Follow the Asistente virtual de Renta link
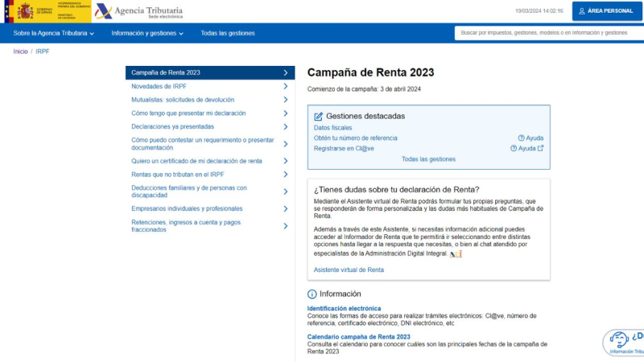Viewport: 644px width, 362px height. click(349, 269)
